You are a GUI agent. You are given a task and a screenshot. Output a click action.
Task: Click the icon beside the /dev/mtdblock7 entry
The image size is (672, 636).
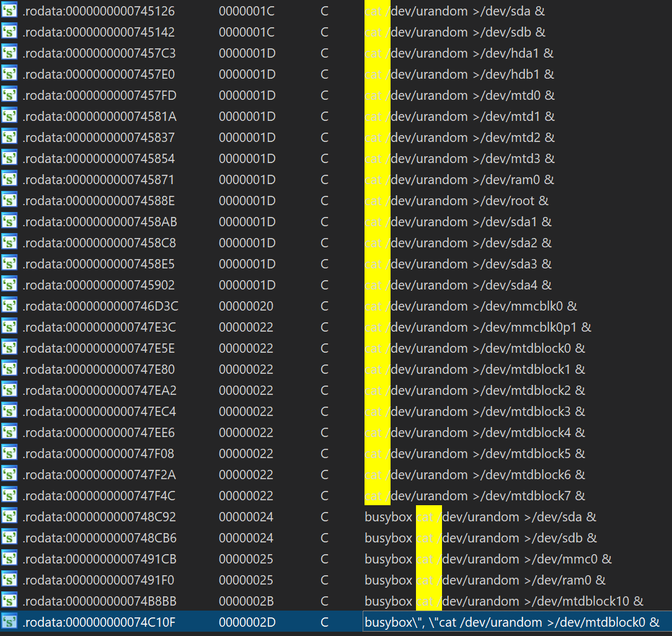9,496
